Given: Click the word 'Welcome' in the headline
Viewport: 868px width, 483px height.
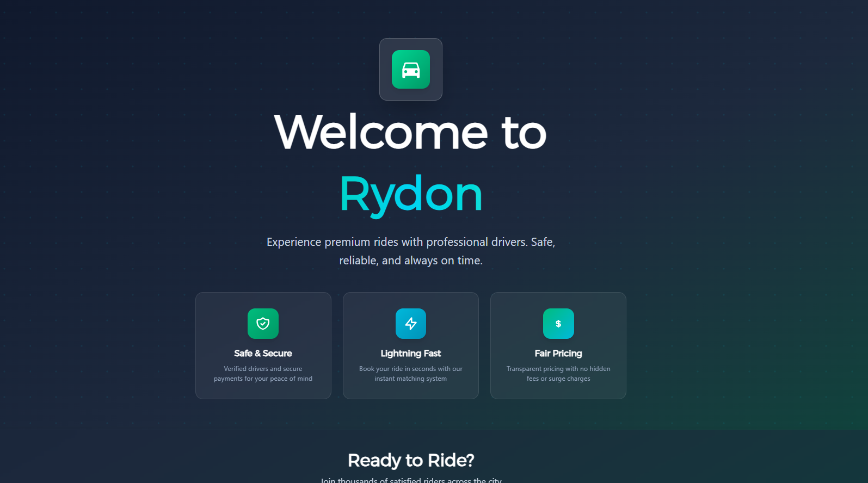Looking at the screenshot, I should (381, 133).
